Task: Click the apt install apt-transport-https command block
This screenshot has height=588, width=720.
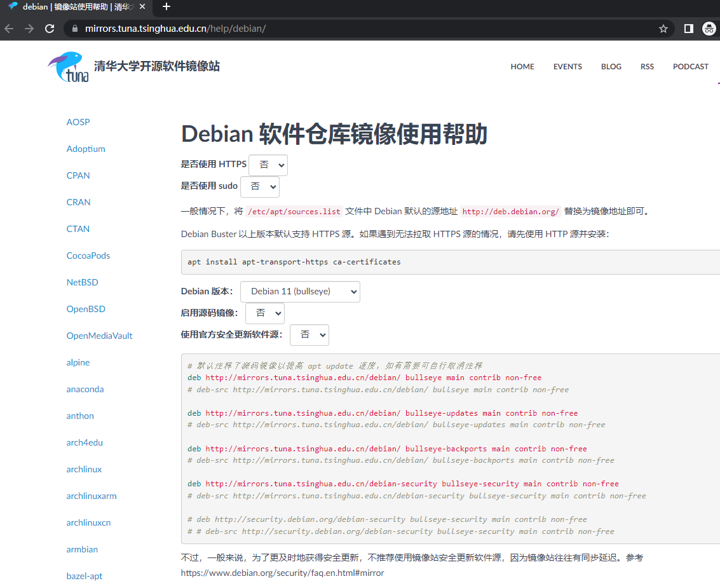Action: [451, 262]
